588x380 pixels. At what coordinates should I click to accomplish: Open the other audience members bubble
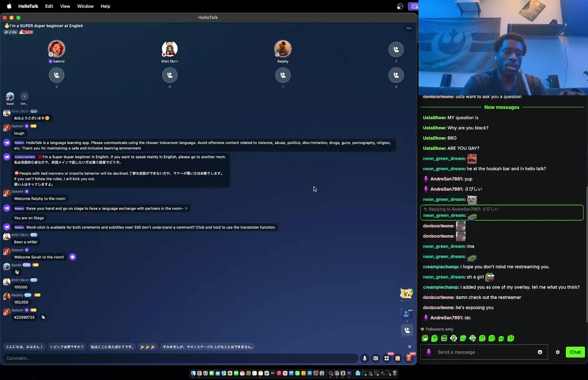pos(24,97)
